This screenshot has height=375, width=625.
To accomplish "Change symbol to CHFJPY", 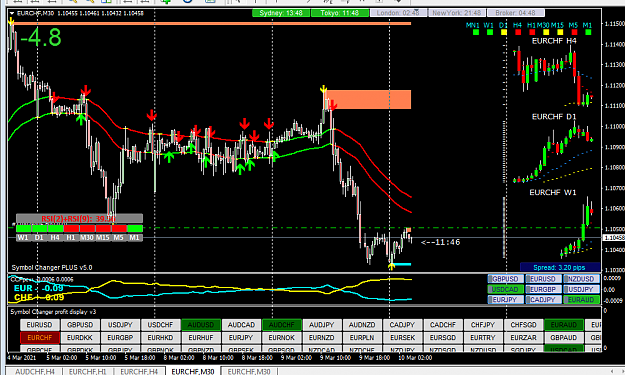I will pos(483,325).
